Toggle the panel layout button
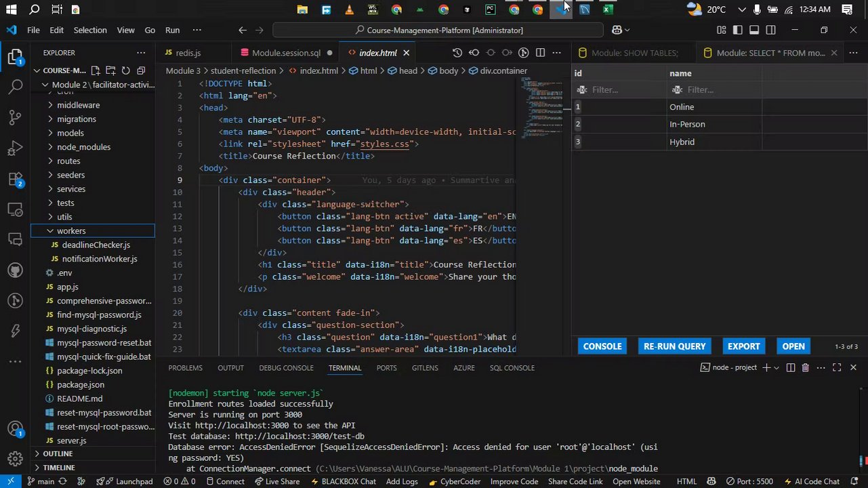 point(754,30)
